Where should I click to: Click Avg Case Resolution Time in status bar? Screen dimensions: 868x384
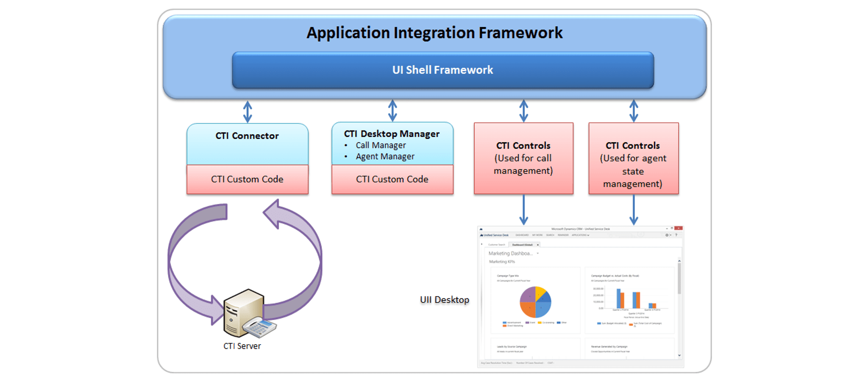pyautogui.click(x=496, y=363)
